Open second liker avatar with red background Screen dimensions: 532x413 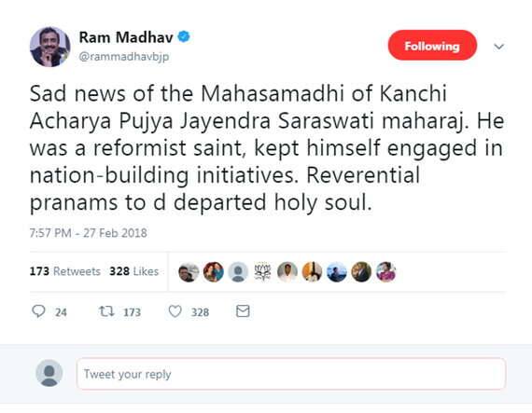pyautogui.click(x=214, y=271)
